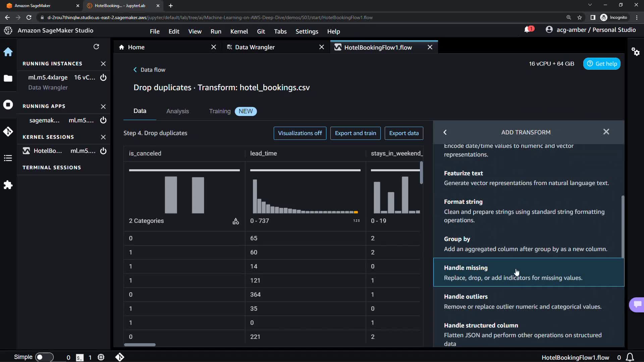Open property inspector gears icon
The image size is (644, 362).
(x=635, y=52)
